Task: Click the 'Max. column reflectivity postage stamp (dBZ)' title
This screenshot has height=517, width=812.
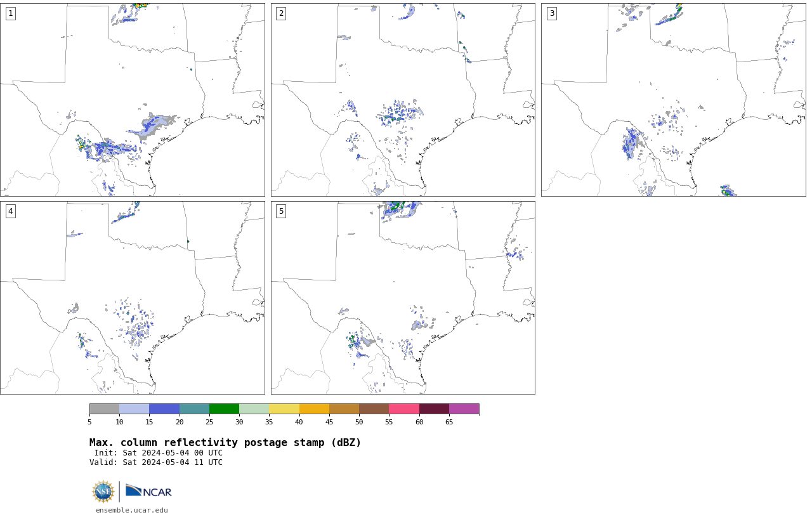Action: tap(225, 443)
